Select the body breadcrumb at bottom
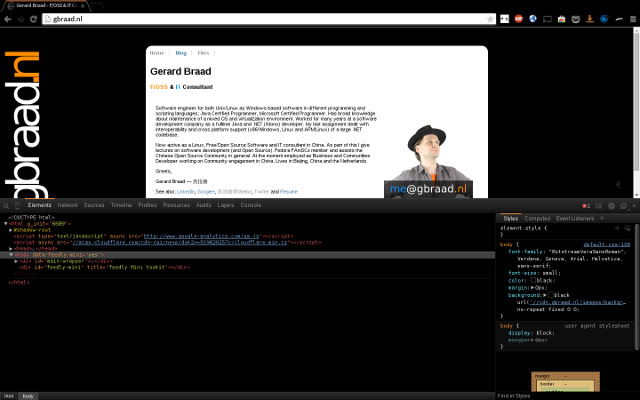Viewport: 640px width, 400px height. pos(28,396)
